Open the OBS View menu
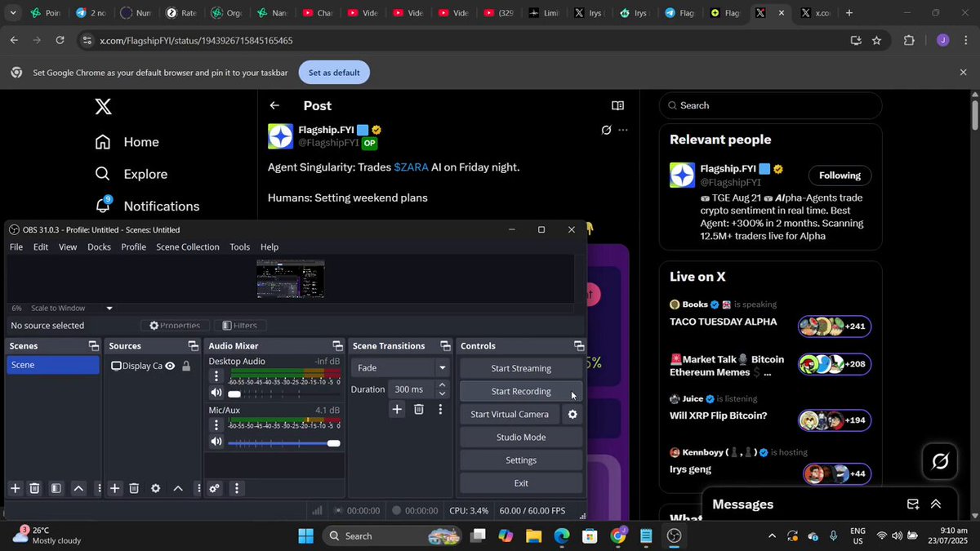Image resolution: width=980 pixels, height=551 pixels. 68,247
